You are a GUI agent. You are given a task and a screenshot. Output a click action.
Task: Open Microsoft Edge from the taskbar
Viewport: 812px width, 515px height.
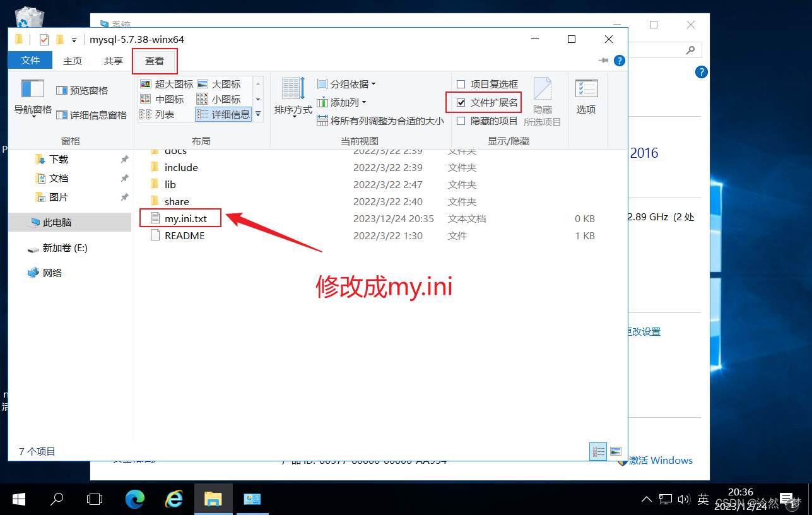tap(135, 499)
